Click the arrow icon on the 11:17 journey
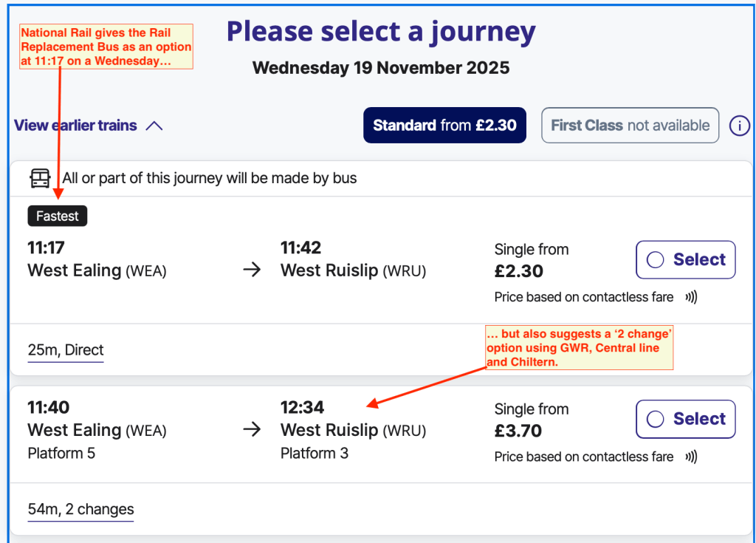The width and height of the screenshot is (756, 543). coord(252,270)
